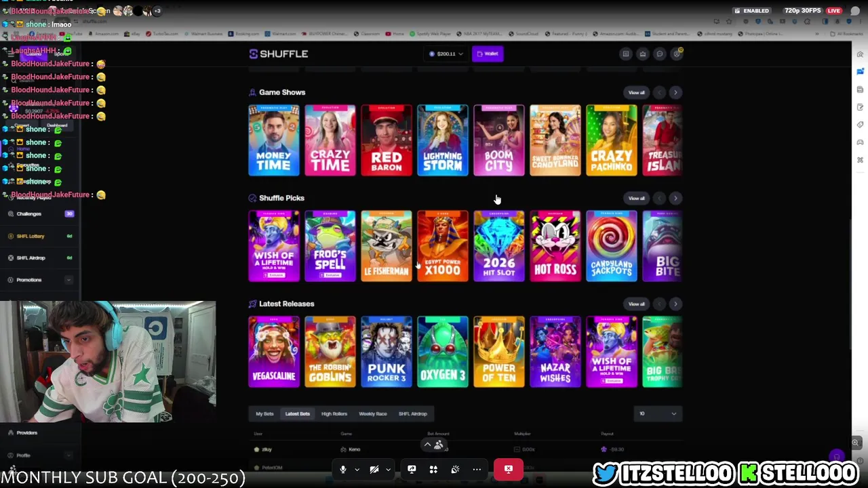Show previous Game Shows with left arrow
The image size is (868, 488).
point(659,92)
